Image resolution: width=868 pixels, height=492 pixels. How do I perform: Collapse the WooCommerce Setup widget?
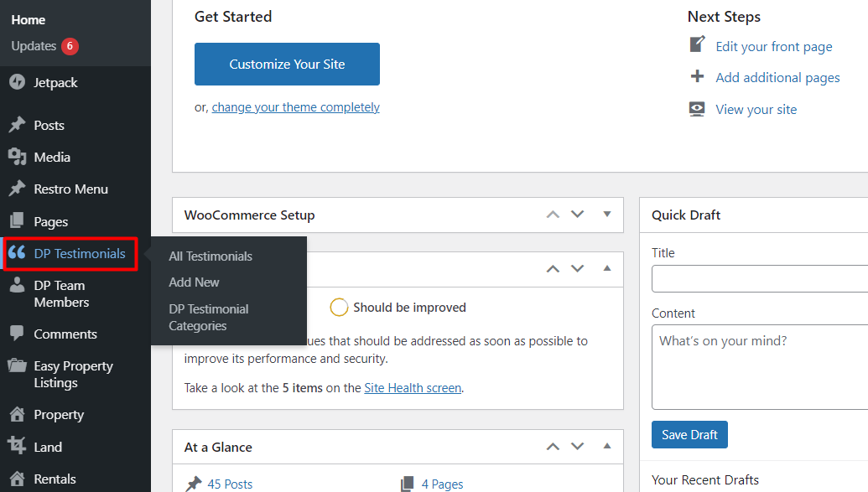pyautogui.click(x=606, y=215)
